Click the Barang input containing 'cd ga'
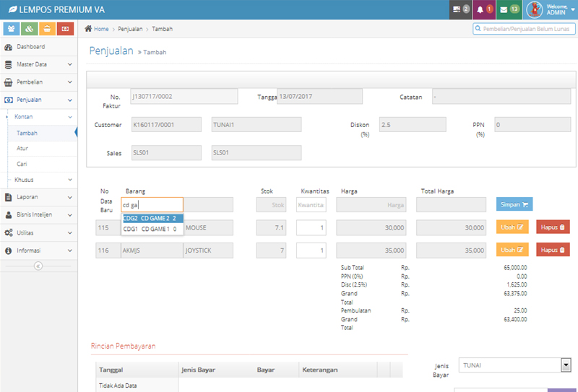The image size is (578, 392). pyautogui.click(x=152, y=205)
